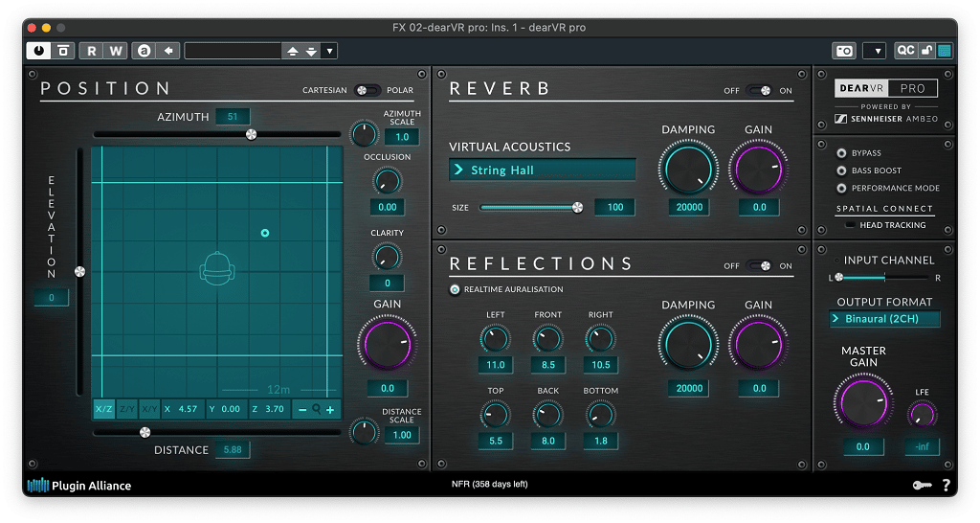Screen dimensions: 980x523
Task: Toggle the Reflections Off/On switch
Action: [759, 265]
